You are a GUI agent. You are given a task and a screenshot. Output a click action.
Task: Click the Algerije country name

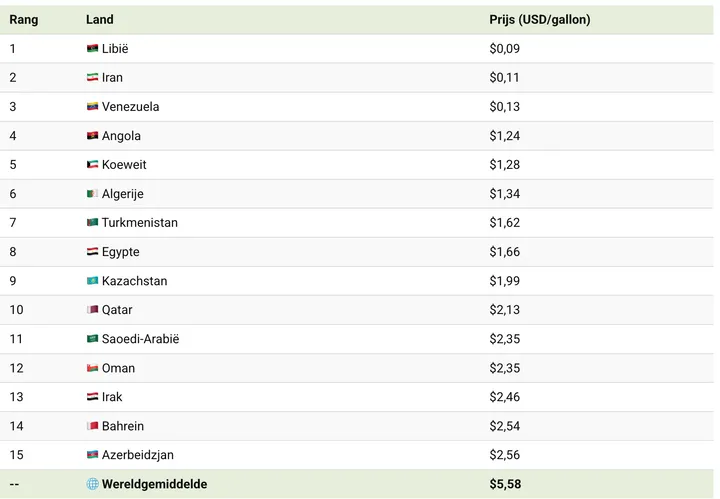pyautogui.click(x=122, y=194)
